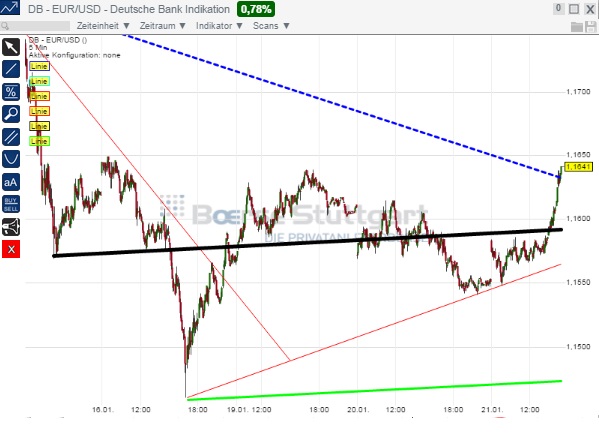Click the green 0,78% change badge
Image resolution: width=599 pixels, height=443 pixels.
pos(256,9)
